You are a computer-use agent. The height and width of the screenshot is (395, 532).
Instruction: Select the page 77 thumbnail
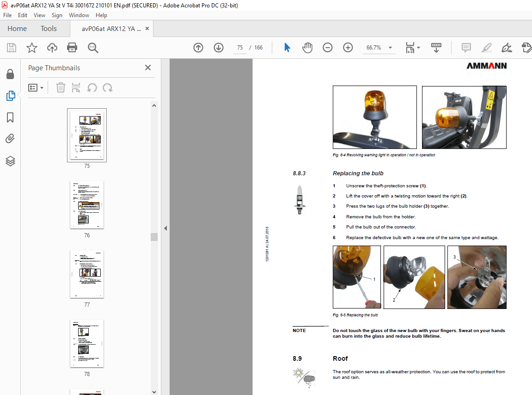pyautogui.click(x=87, y=274)
